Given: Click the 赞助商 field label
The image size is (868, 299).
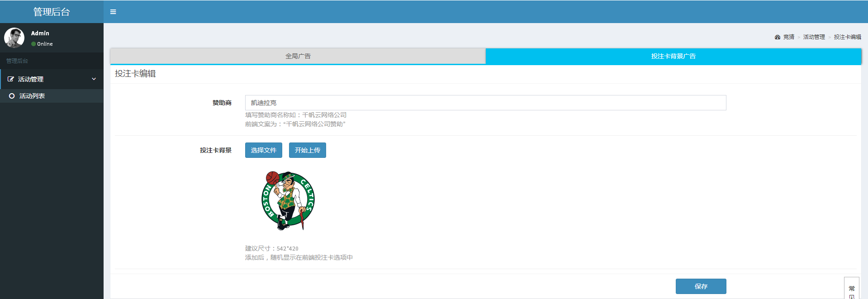Looking at the screenshot, I should point(222,103).
